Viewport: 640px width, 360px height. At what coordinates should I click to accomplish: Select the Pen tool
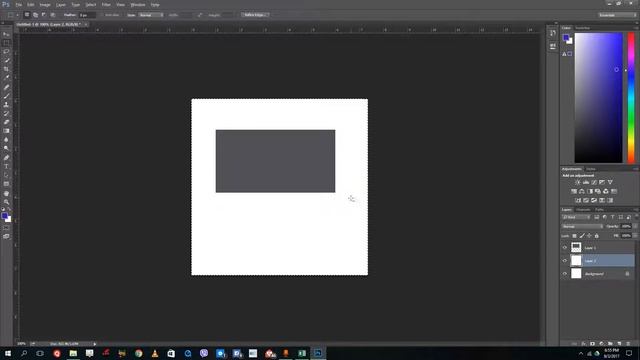coord(6,158)
